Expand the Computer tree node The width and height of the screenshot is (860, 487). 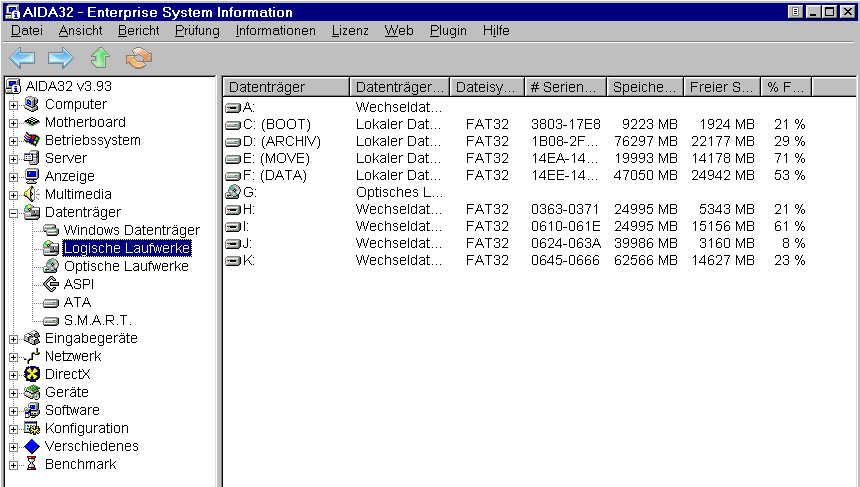click(x=14, y=104)
